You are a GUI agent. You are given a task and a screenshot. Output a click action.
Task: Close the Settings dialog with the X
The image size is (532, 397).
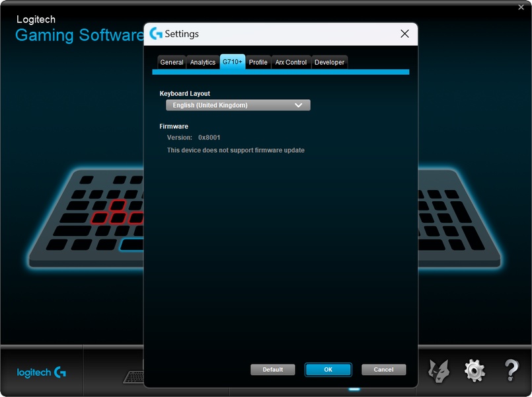404,34
